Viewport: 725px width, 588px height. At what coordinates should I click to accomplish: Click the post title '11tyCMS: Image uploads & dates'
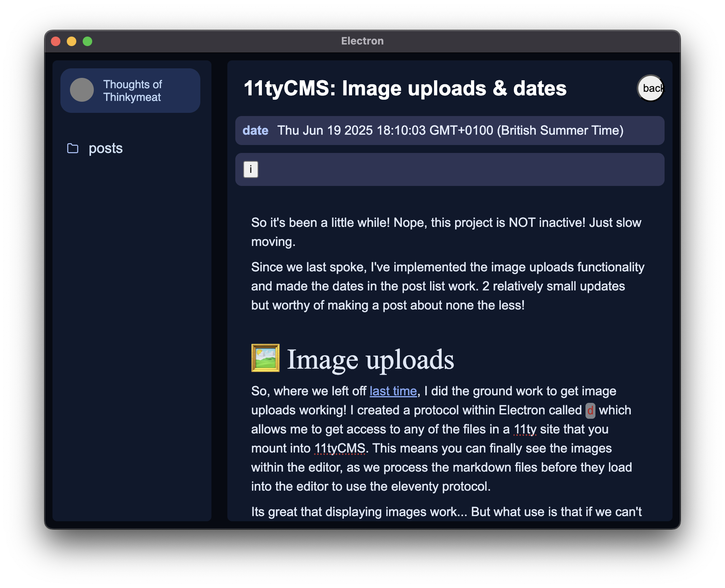(x=405, y=88)
